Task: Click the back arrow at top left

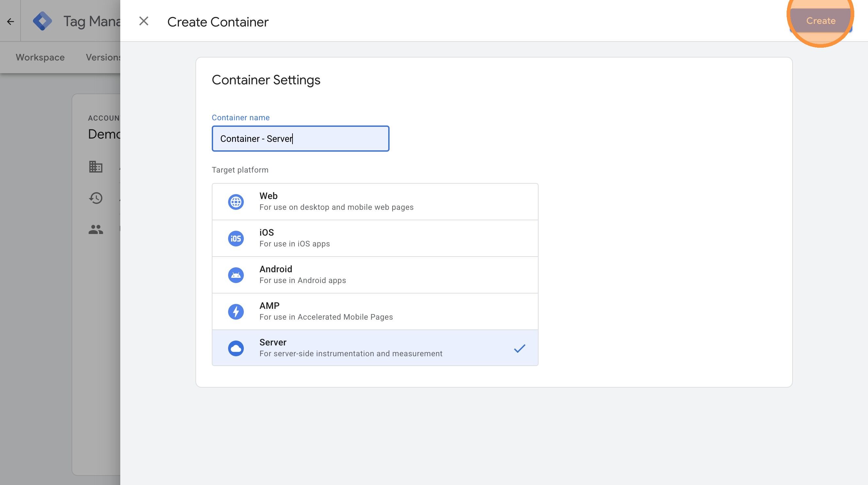Action: pyautogui.click(x=10, y=21)
